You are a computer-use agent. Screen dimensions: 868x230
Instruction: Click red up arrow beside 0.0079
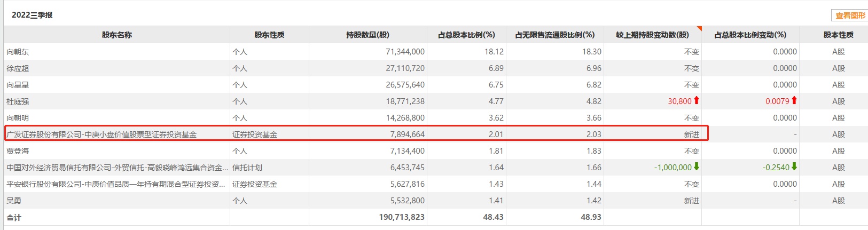point(794,100)
